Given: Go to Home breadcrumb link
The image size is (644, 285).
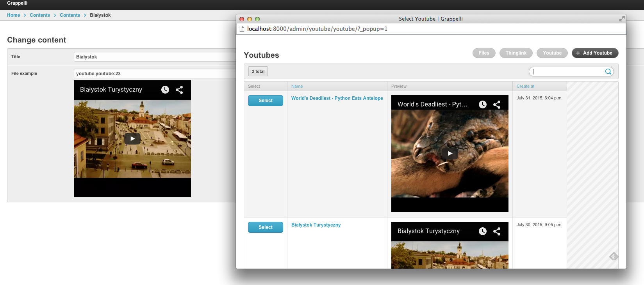Looking at the screenshot, I should pyautogui.click(x=13, y=15).
